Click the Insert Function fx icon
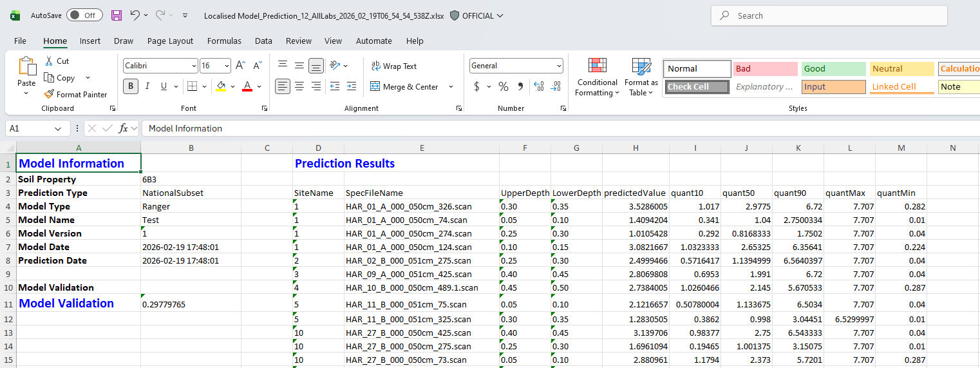The height and width of the screenshot is (368, 980). point(124,128)
